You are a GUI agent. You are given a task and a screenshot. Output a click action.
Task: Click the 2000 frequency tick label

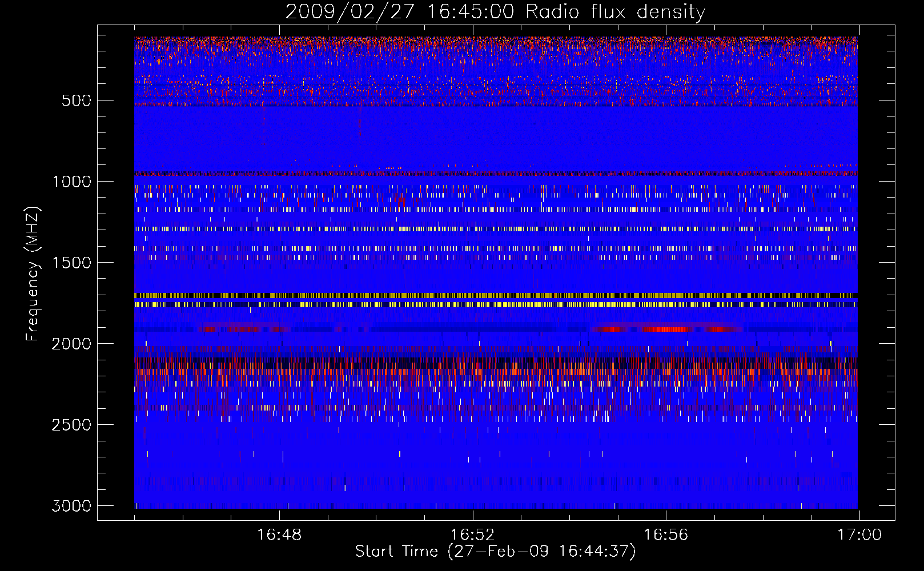71,344
